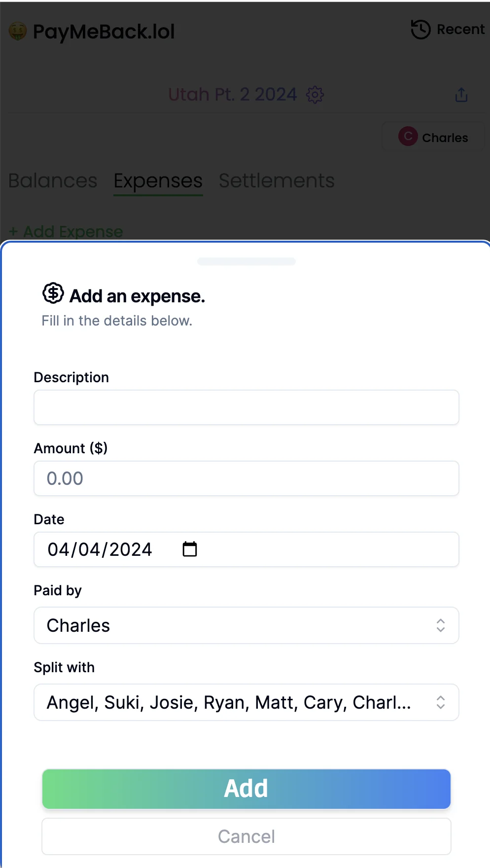Screen dimensions: 490x868
Task: Click the Split with dropdown chevron arrows
Action: click(441, 702)
